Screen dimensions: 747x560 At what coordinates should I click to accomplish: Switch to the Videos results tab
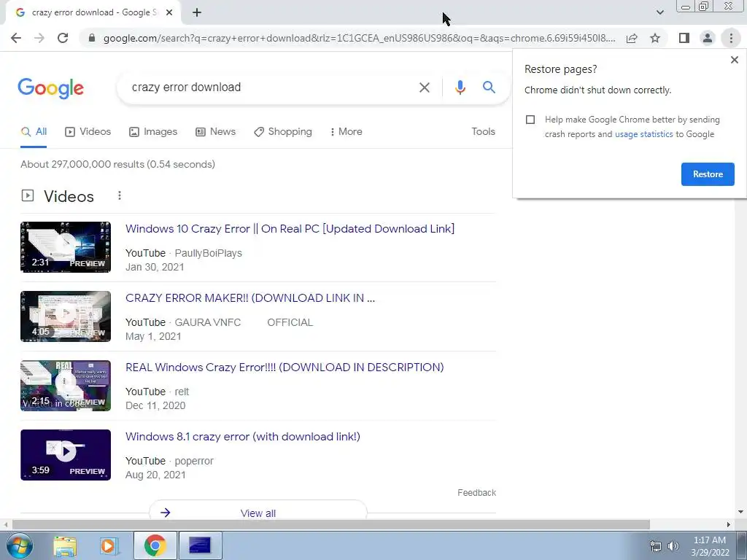point(88,132)
